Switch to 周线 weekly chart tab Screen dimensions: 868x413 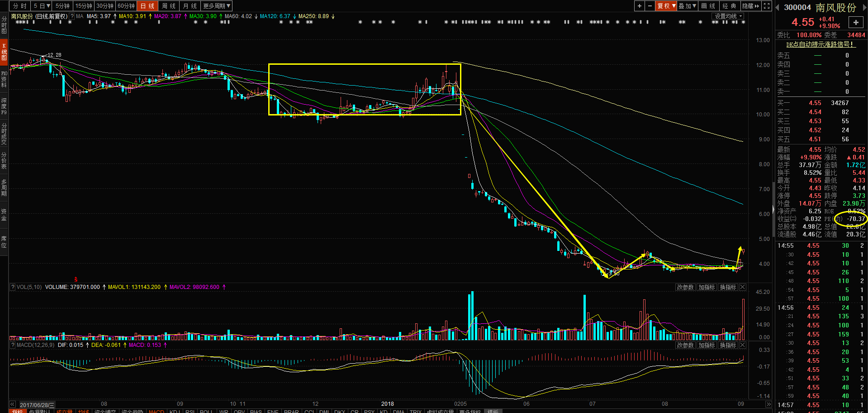click(x=169, y=6)
